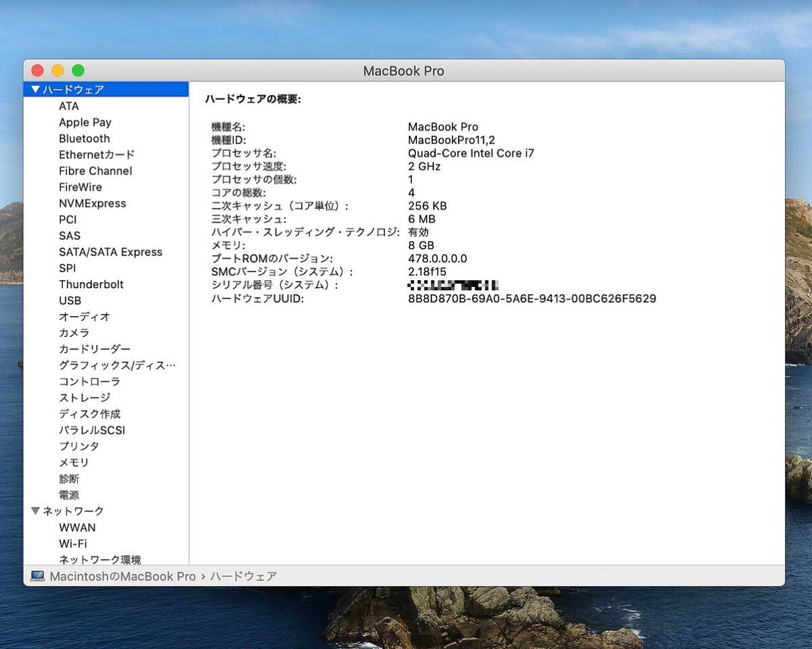The width and height of the screenshot is (812, 649).
Task: Click MacintoshのMacBook Pro in the path bar
Action: click(122, 576)
